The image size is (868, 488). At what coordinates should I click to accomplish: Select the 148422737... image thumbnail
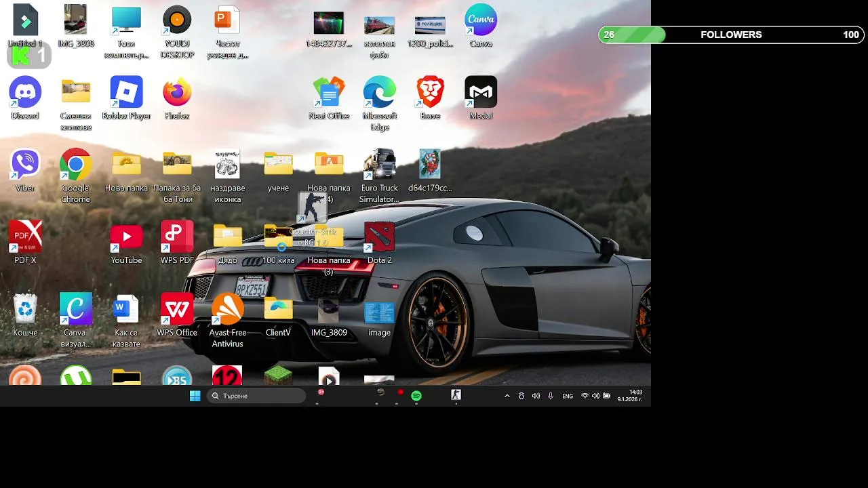[x=329, y=23]
